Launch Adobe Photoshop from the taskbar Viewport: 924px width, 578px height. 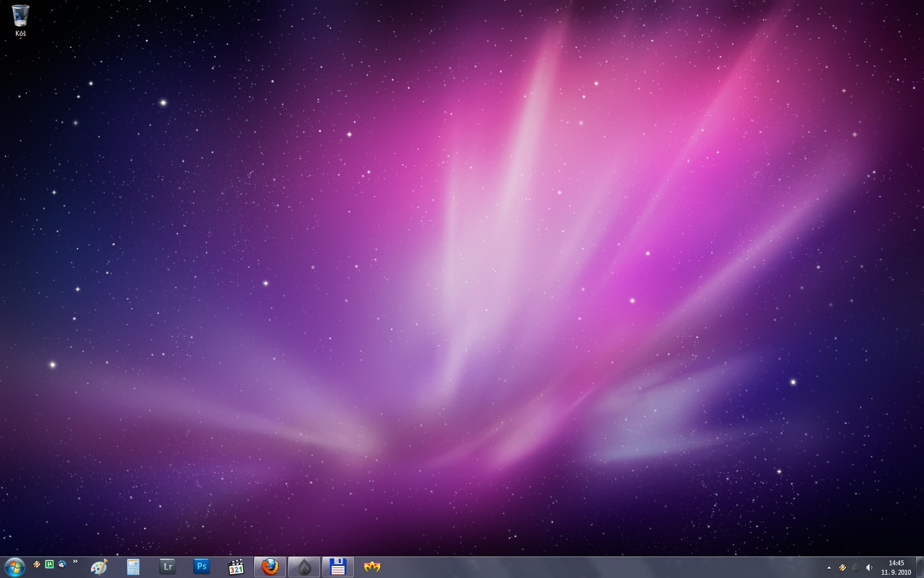point(202,567)
